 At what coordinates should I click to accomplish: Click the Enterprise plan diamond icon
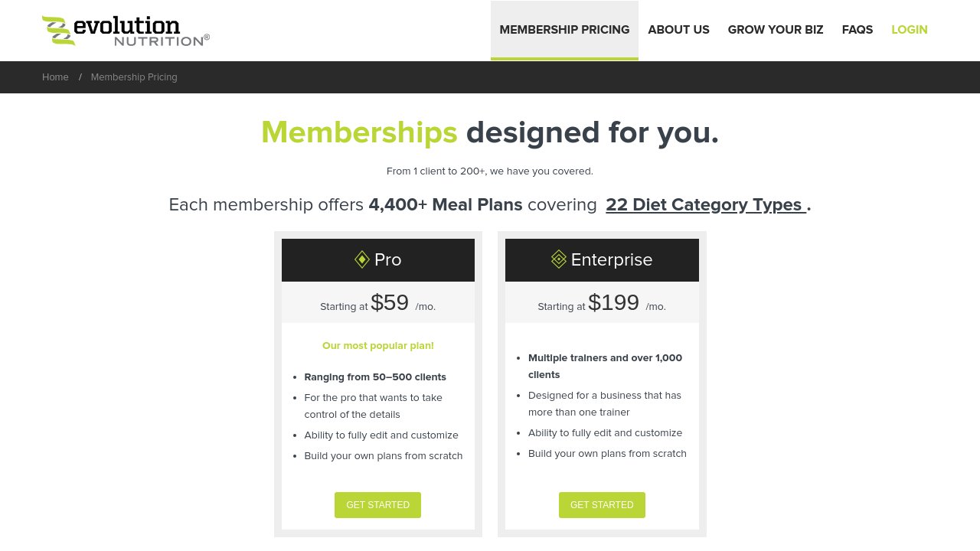pos(559,260)
